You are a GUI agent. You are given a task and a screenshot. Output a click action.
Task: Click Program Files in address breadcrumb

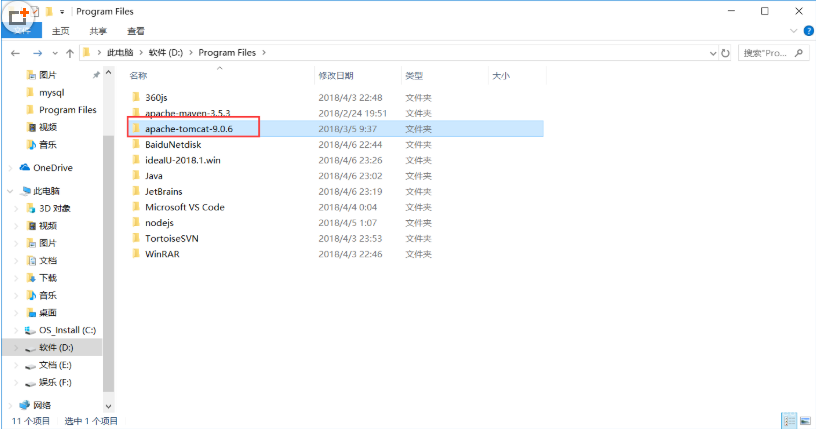pos(227,53)
